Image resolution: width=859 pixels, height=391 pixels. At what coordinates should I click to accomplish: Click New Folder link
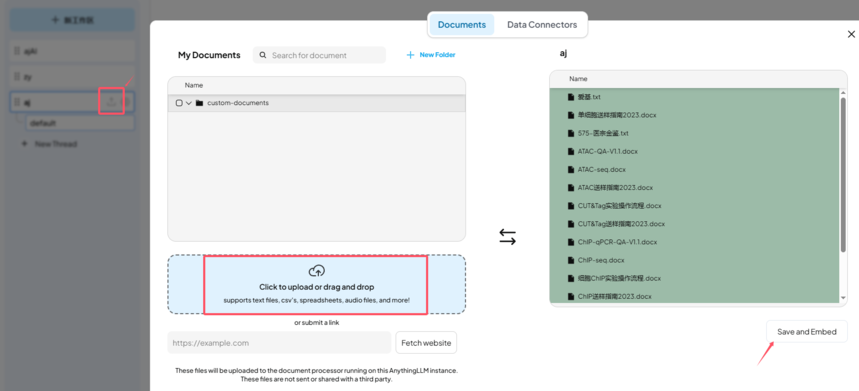pyautogui.click(x=437, y=55)
